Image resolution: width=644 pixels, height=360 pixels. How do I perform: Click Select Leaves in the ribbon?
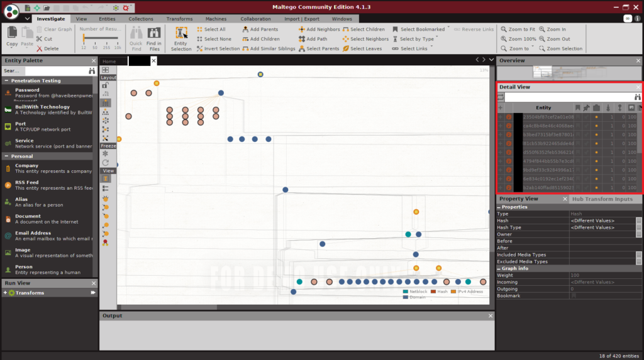pos(347,48)
